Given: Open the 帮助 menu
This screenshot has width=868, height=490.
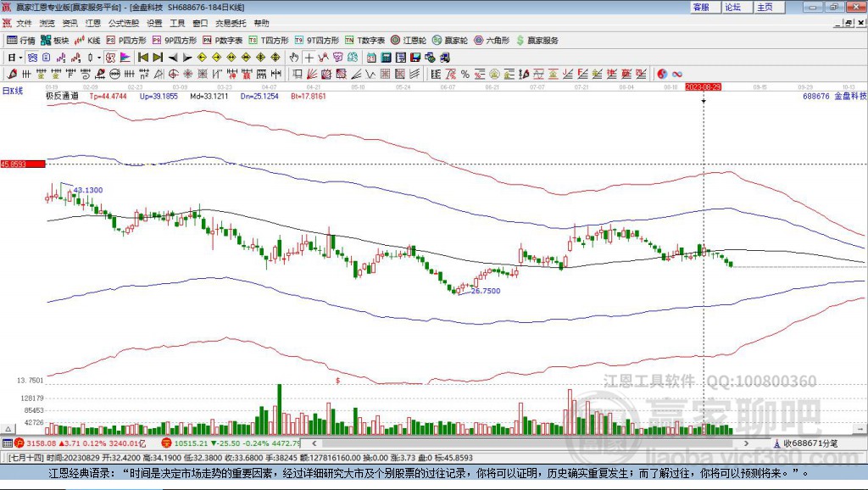Looking at the screenshot, I should [261, 23].
